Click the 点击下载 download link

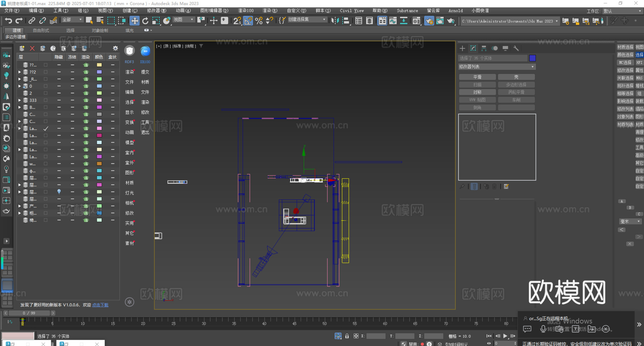pos(100,305)
